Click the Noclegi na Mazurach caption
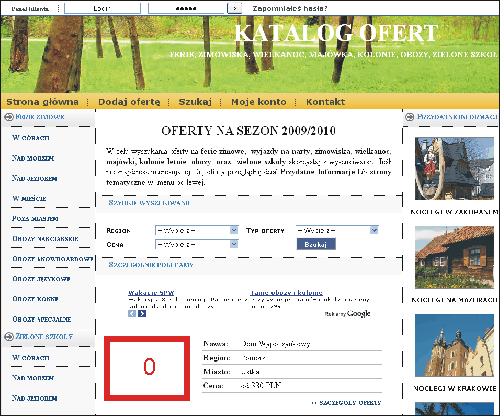The image size is (500, 416). pos(455,300)
